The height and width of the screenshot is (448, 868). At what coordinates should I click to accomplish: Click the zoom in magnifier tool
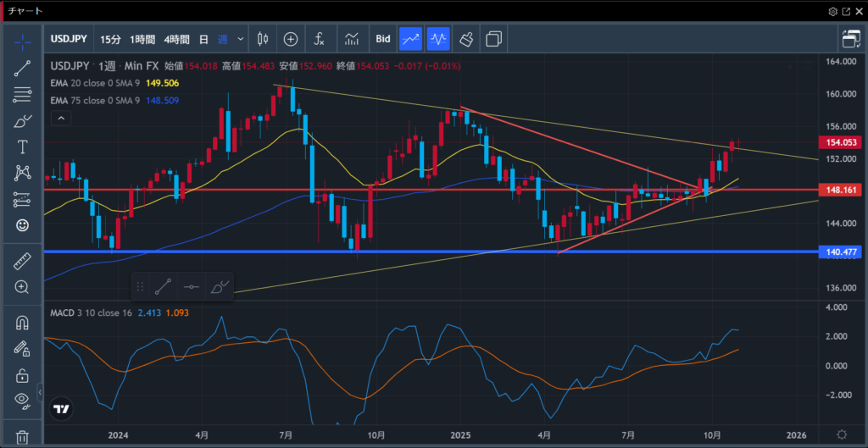(23, 287)
